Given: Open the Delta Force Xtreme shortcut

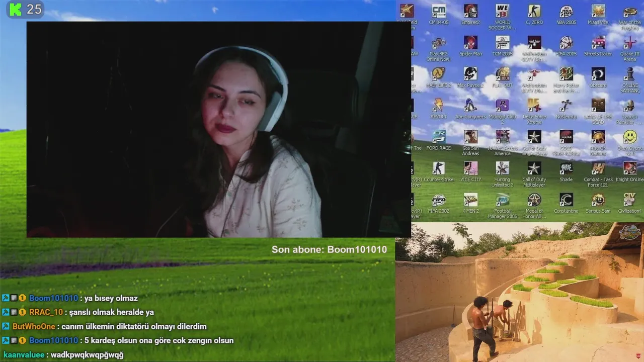Looking at the screenshot, I should point(534,112).
